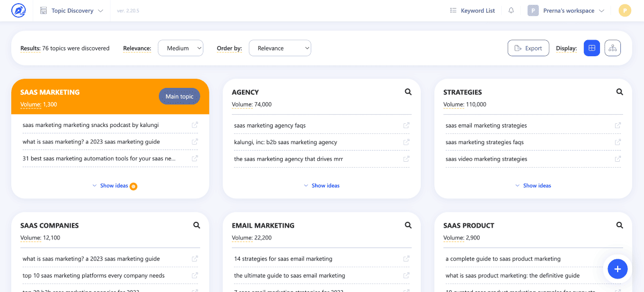Click the Main topic badge

tap(179, 96)
